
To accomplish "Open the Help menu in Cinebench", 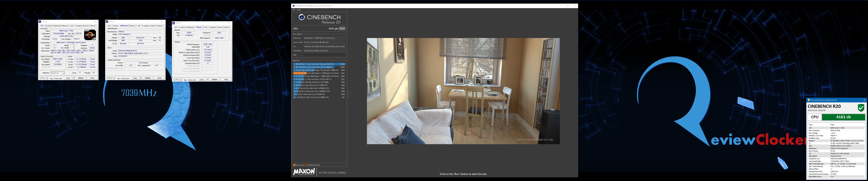I will tap(299, 10).
